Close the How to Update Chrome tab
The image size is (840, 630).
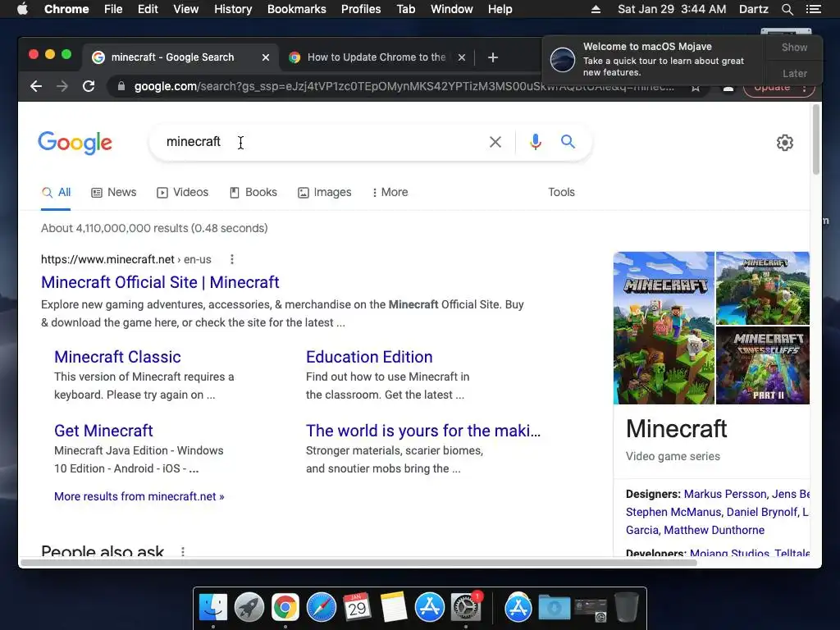(x=462, y=57)
